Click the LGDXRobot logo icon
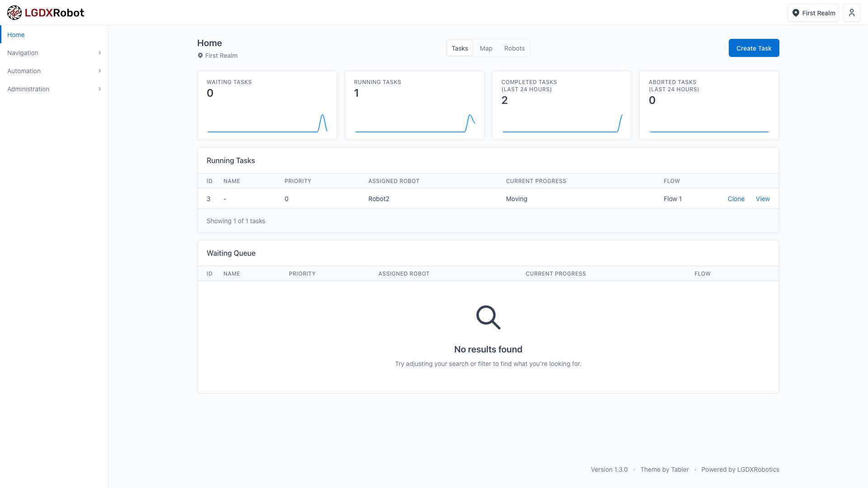Viewport: 868px width, 488px height. pos(14,13)
